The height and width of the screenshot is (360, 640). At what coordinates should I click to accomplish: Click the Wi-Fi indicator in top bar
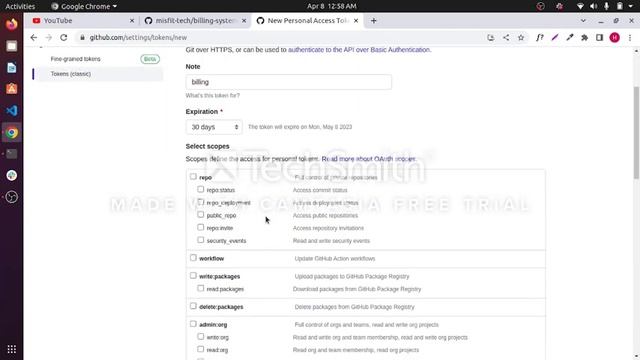click(x=580, y=6)
